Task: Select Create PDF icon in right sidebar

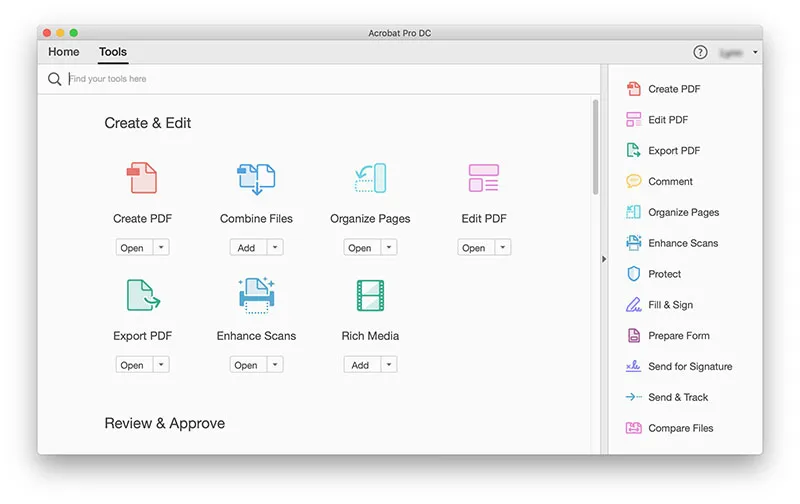Action: 634,89
